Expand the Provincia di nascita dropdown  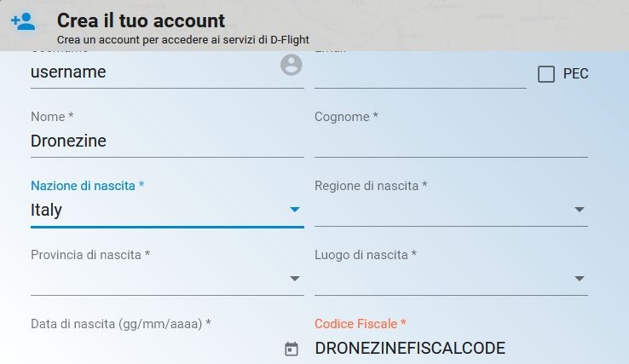coord(295,279)
